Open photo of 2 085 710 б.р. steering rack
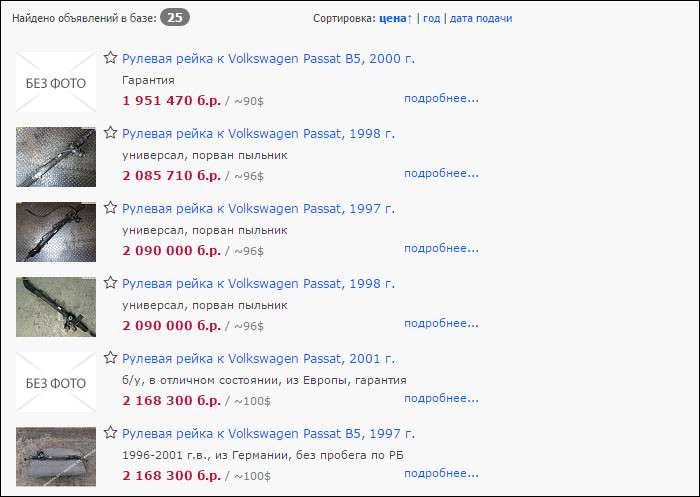The image size is (700, 497). [x=56, y=157]
